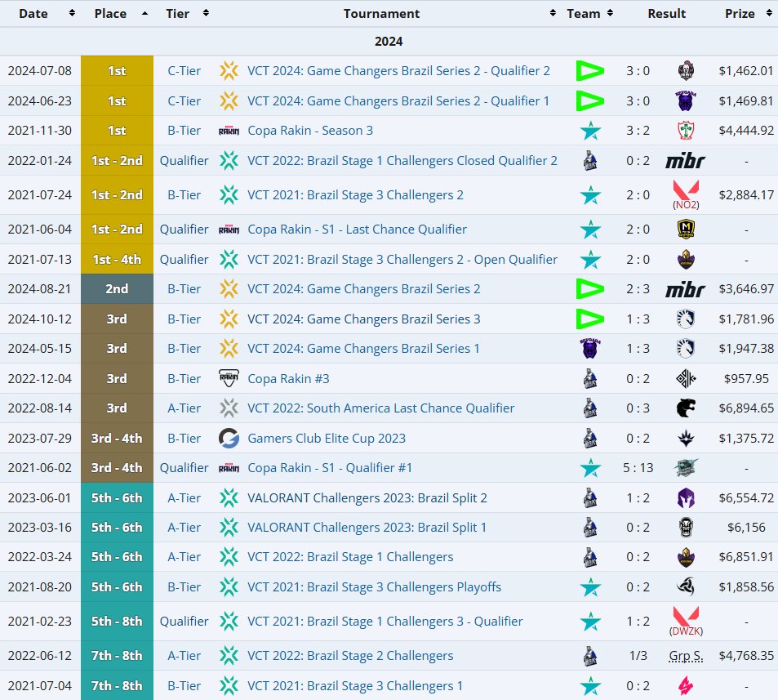
Task: Click the Grp S. result abbreviation
Action: click(686, 656)
